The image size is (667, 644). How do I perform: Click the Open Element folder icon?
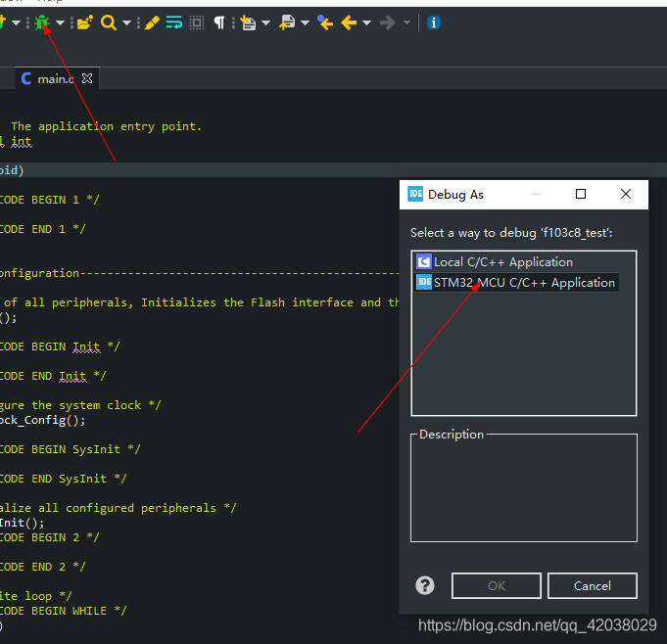(x=84, y=23)
